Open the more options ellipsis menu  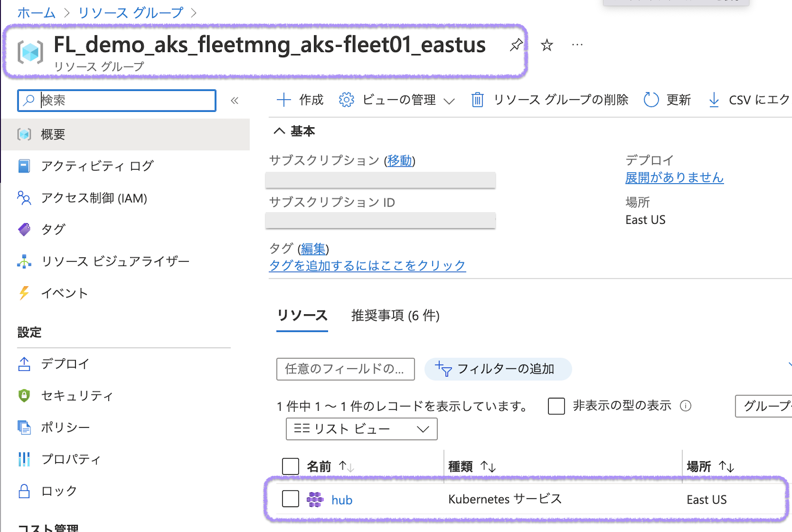[577, 45]
